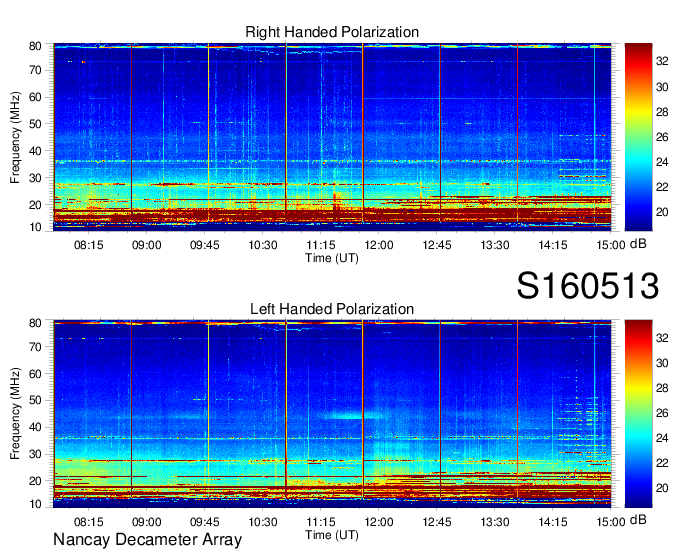Image resolution: width=680 pixels, height=552 pixels.
Task: Click the dB unit beside the Right Handed color bar
Action: [638, 244]
